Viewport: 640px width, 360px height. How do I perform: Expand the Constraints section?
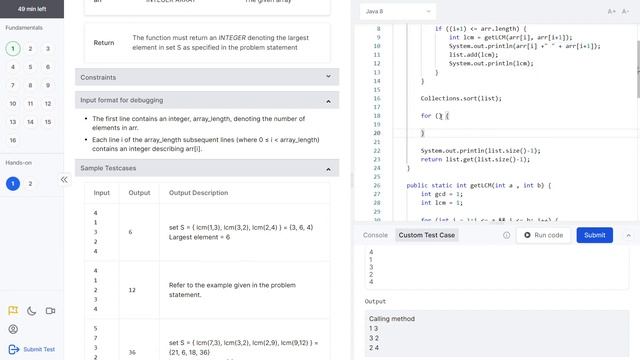click(x=207, y=77)
